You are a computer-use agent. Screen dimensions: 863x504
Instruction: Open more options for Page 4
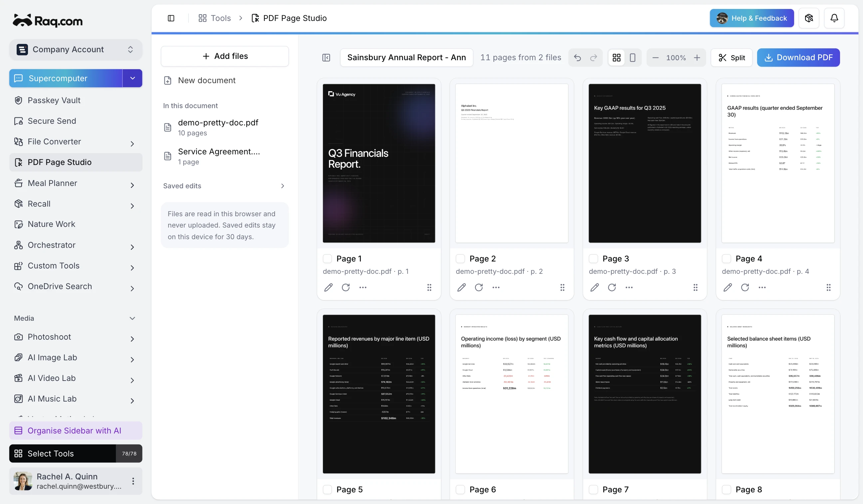click(x=762, y=287)
